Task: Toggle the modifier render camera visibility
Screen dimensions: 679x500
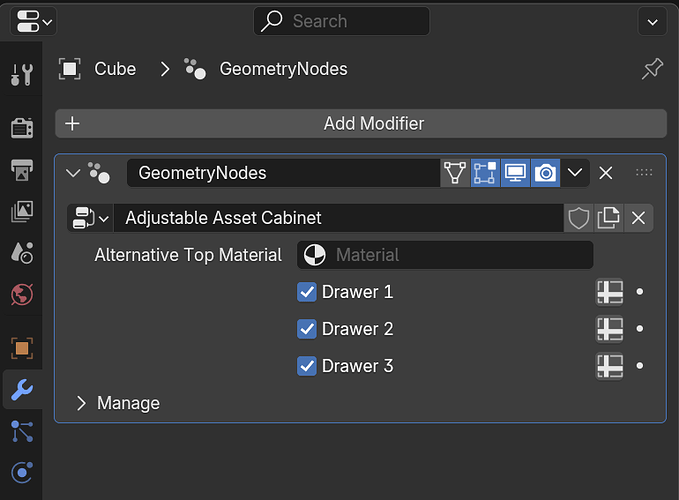Action: tap(545, 173)
